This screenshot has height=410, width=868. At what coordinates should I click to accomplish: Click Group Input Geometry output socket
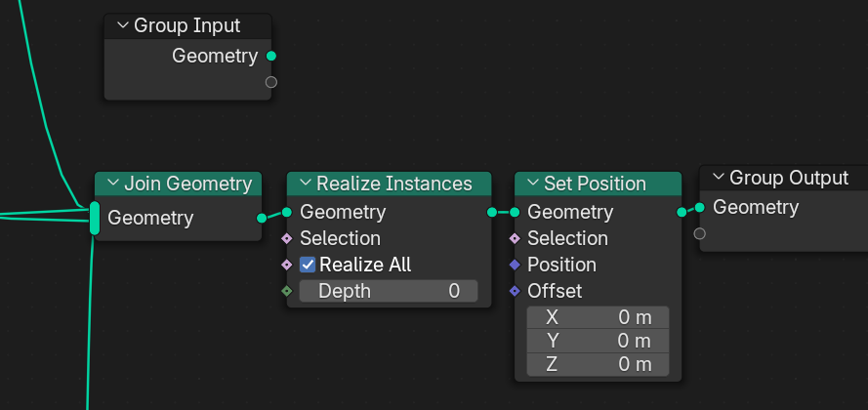[x=271, y=56]
